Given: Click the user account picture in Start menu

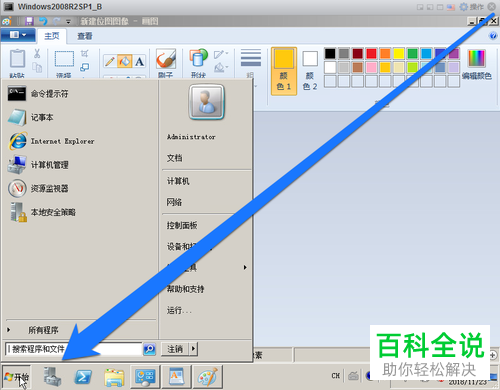Looking at the screenshot, I should pyautogui.click(x=207, y=102).
